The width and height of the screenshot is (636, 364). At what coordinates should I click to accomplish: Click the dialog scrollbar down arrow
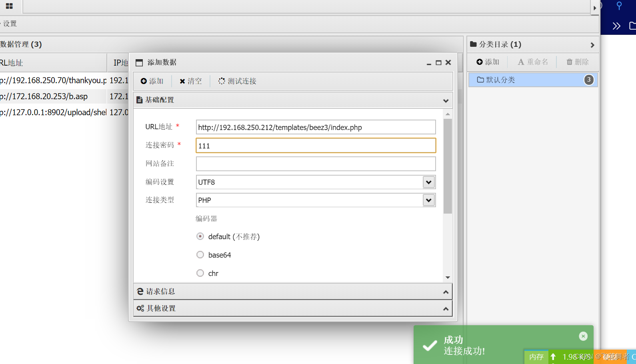coord(448,278)
